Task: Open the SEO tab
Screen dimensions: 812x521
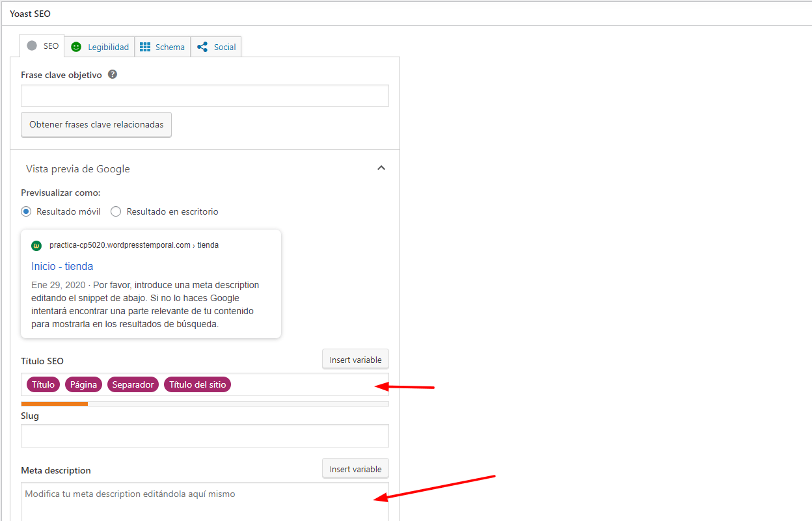Action: tap(42, 46)
